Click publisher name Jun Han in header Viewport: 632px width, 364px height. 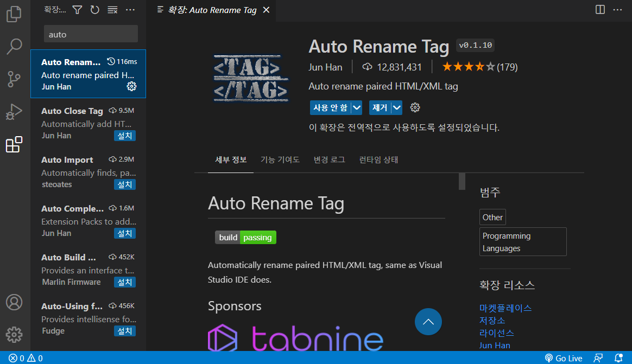(325, 67)
